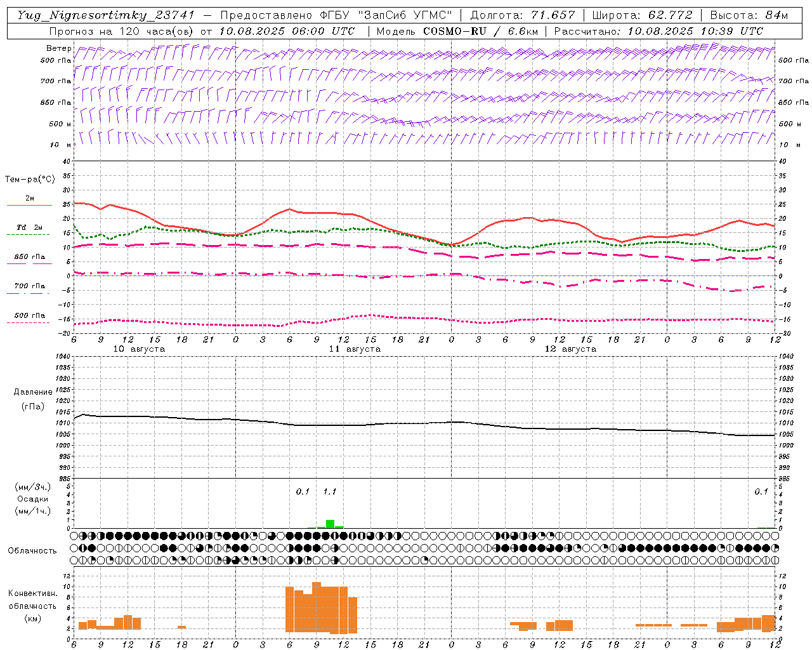
Task: Click the Конвективн. label text
Action: pyautogui.click(x=32, y=594)
